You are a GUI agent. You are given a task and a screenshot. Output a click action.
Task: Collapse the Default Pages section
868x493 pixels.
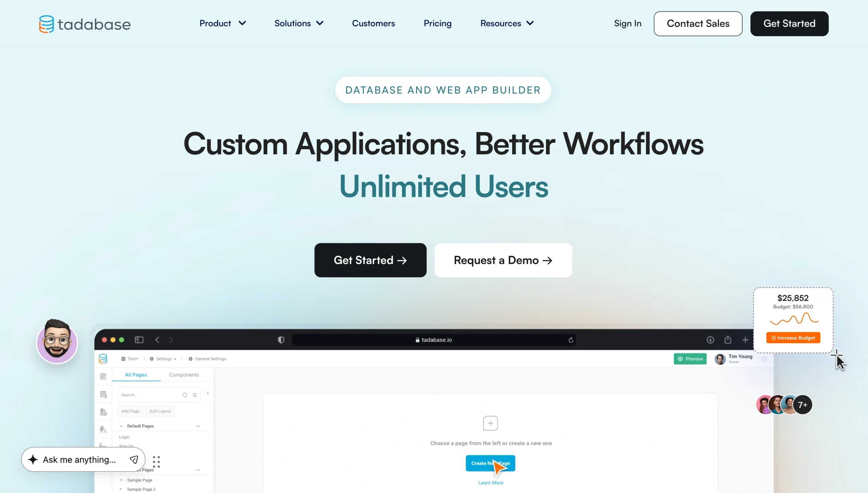121,426
